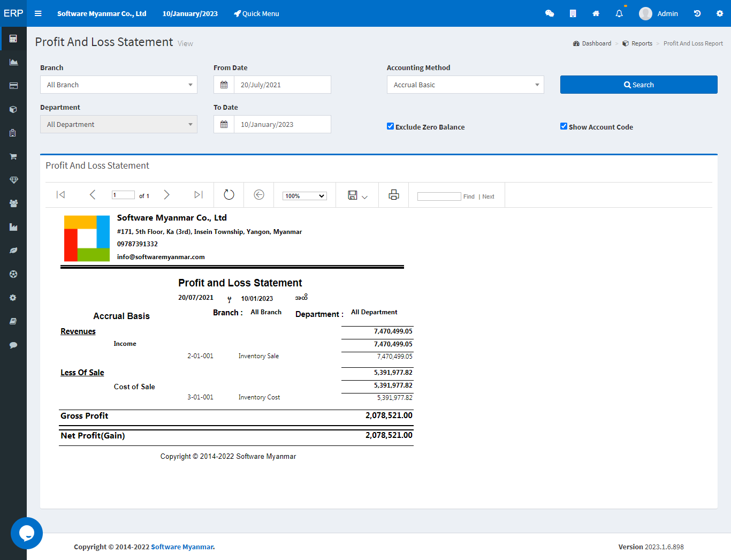Open the gear icon in sidebar
Image resolution: width=731 pixels, height=560 pixels.
13,298
